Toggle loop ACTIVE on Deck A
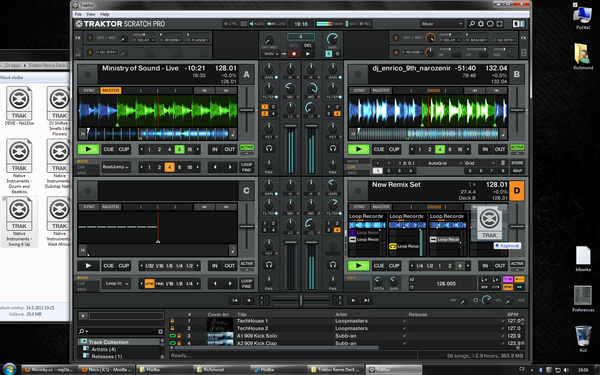This screenshot has width=600, height=375. (247, 147)
